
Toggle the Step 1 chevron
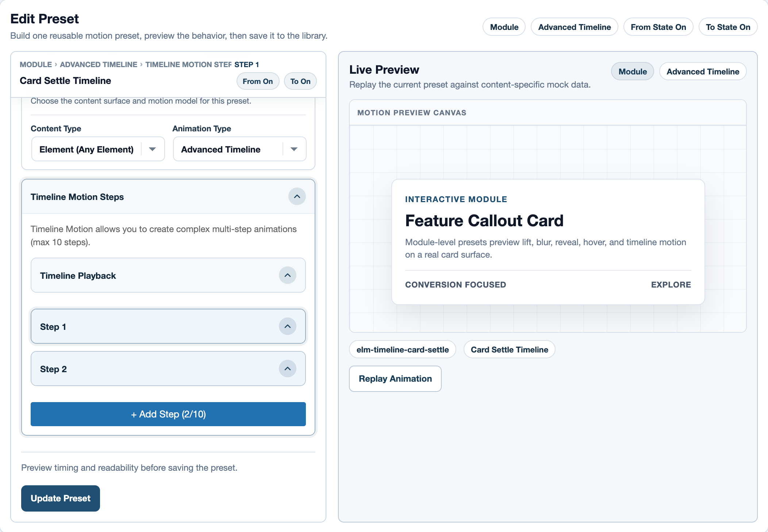coord(288,327)
